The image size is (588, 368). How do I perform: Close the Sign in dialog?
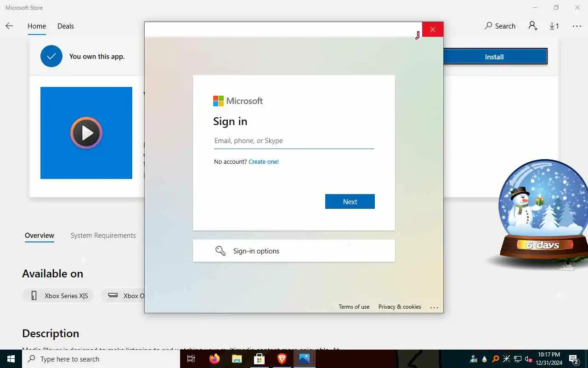tap(433, 29)
